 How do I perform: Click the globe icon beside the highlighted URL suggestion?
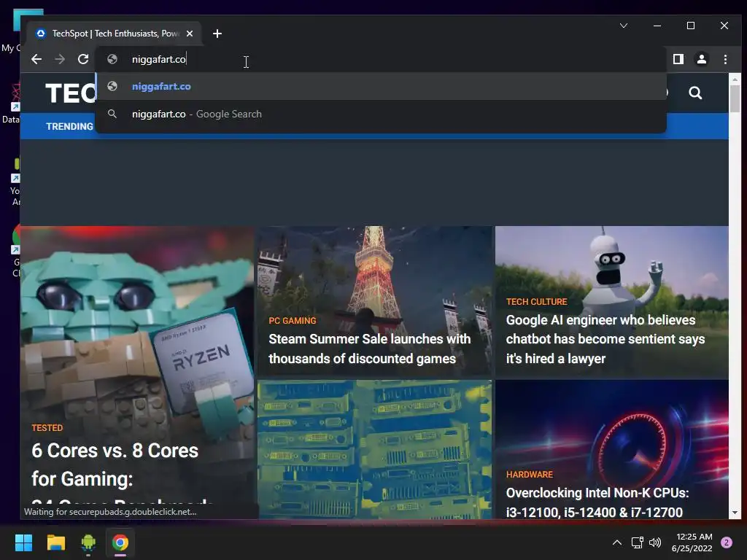(112, 86)
